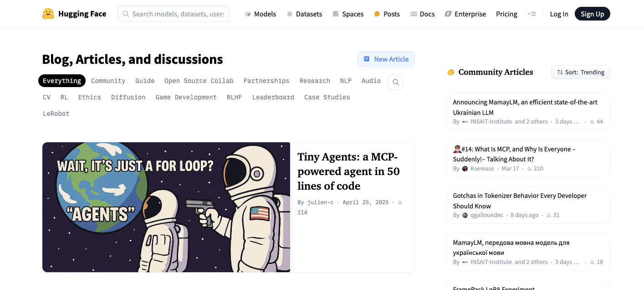Screen dimensions: 644x290
Task: Select the RLHF filter tag
Action: pyautogui.click(x=235, y=97)
